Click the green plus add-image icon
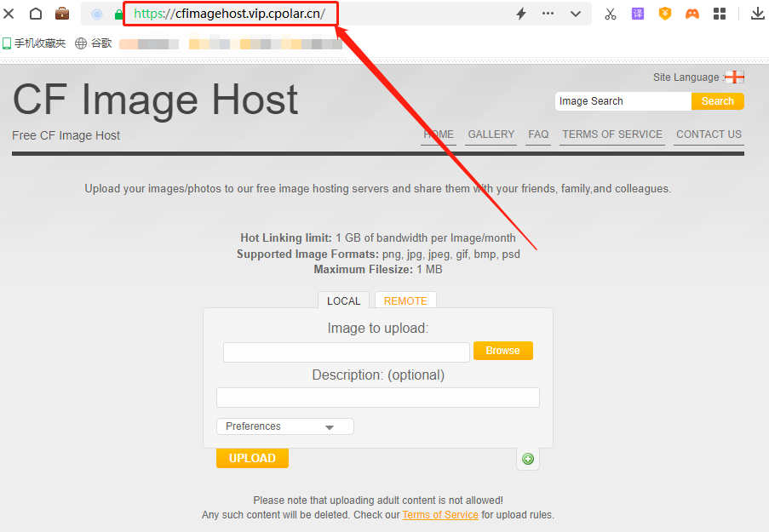Screen dimensions: 769x532 tap(528, 459)
